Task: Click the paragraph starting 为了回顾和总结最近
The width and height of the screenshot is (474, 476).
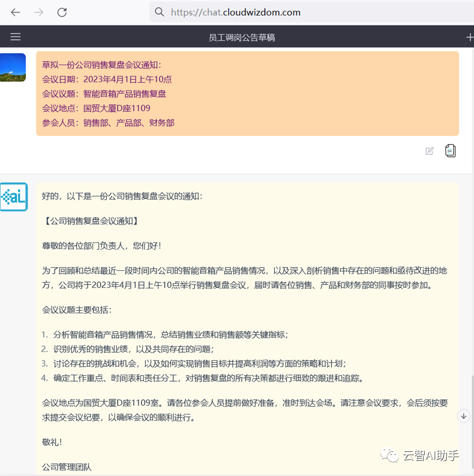Action: [245, 278]
